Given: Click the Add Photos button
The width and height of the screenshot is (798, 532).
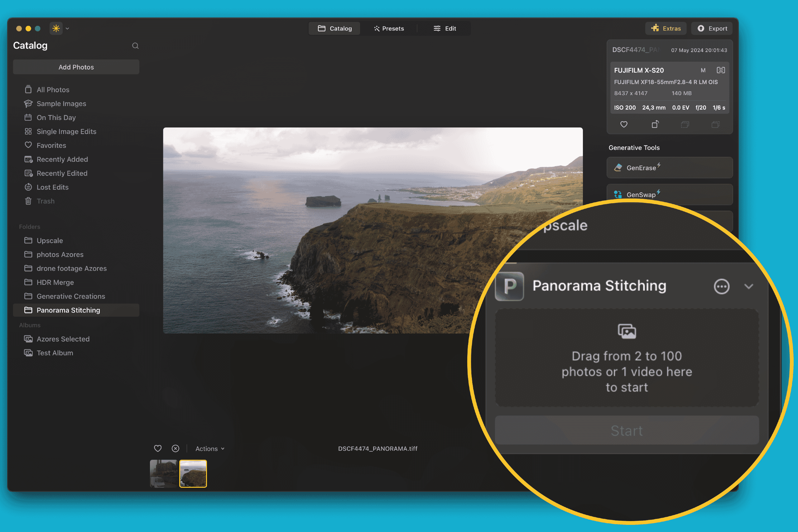Looking at the screenshot, I should [76, 67].
